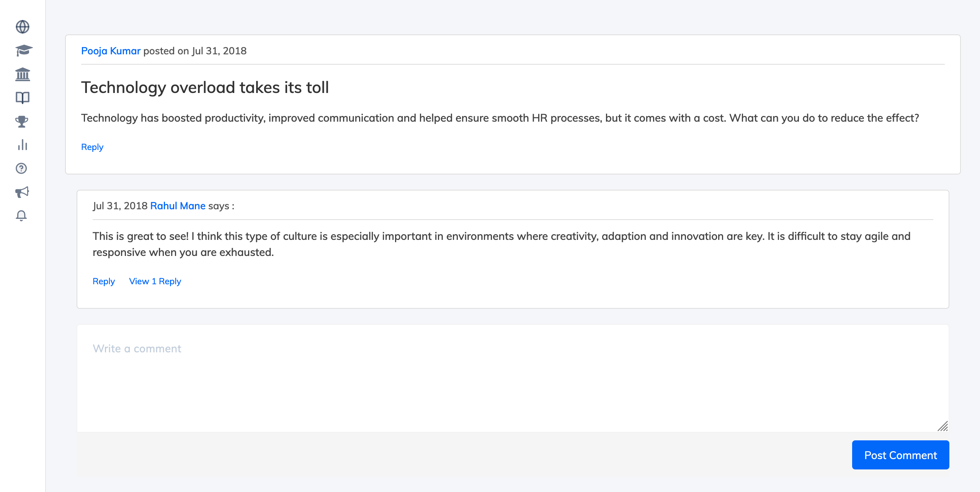Screen dimensions: 980x492
Task: Open the globe icon in sidebar
Action: [23, 27]
